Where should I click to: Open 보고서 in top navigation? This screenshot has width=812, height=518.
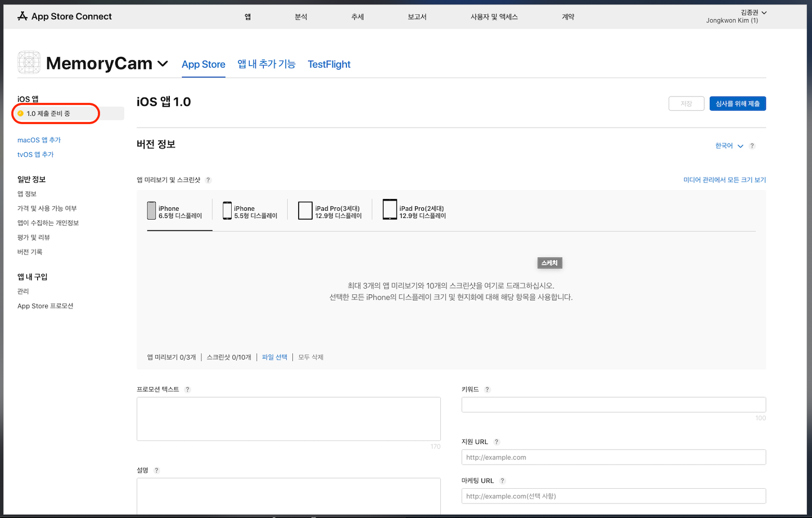[x=417, y=17]
